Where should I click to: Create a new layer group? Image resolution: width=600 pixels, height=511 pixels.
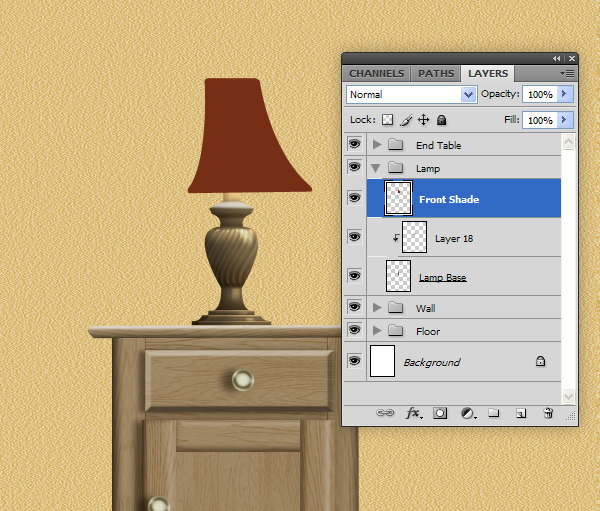pos(494,413)
